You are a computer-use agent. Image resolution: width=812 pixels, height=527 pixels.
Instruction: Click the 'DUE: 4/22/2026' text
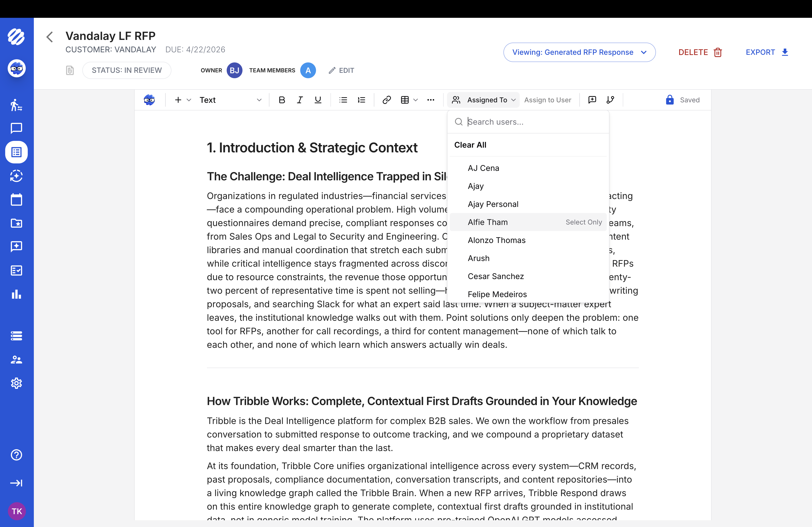click(x=195, y=50)
